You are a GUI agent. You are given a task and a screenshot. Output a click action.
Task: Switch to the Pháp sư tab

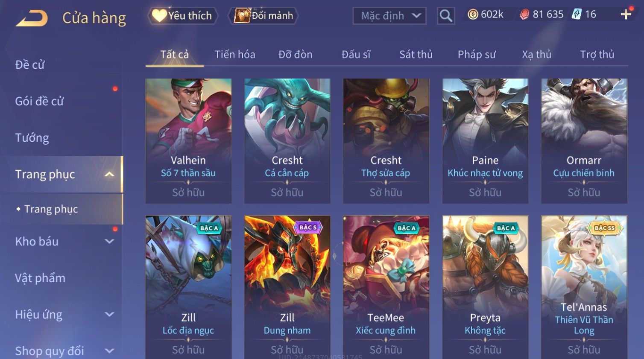click(477, 55)
